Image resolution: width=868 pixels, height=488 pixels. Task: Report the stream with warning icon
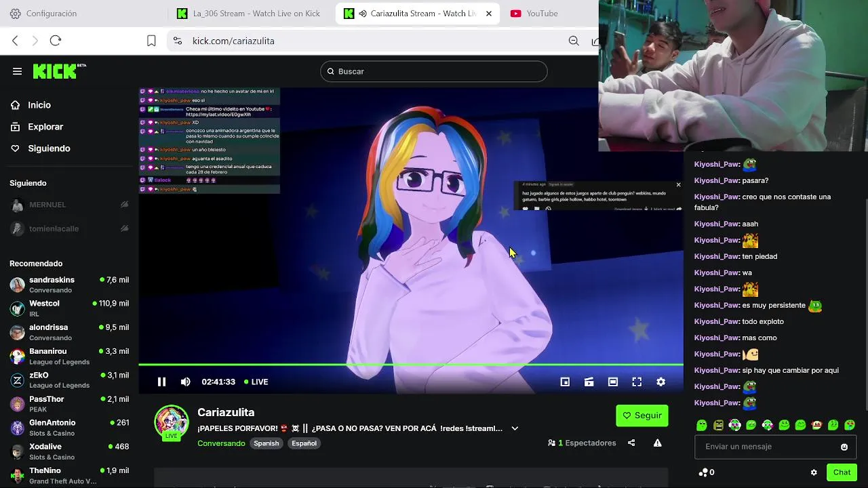(x=657, y=443)
